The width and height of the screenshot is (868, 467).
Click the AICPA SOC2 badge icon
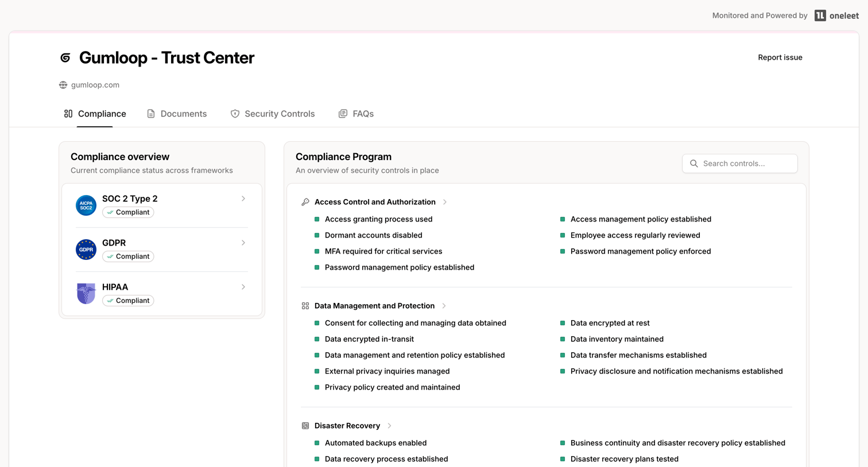pyautogui.click(x=86, y=205)
